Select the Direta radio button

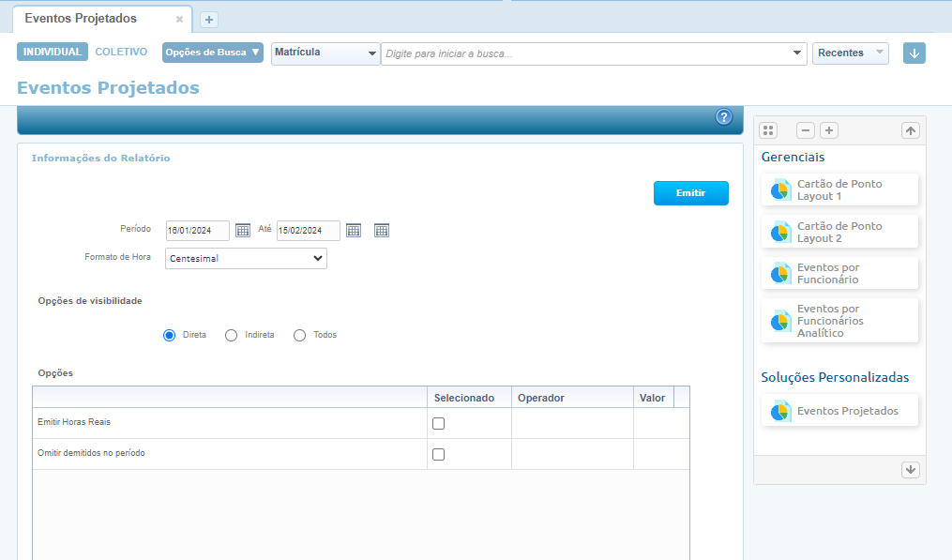coord(170,335)
